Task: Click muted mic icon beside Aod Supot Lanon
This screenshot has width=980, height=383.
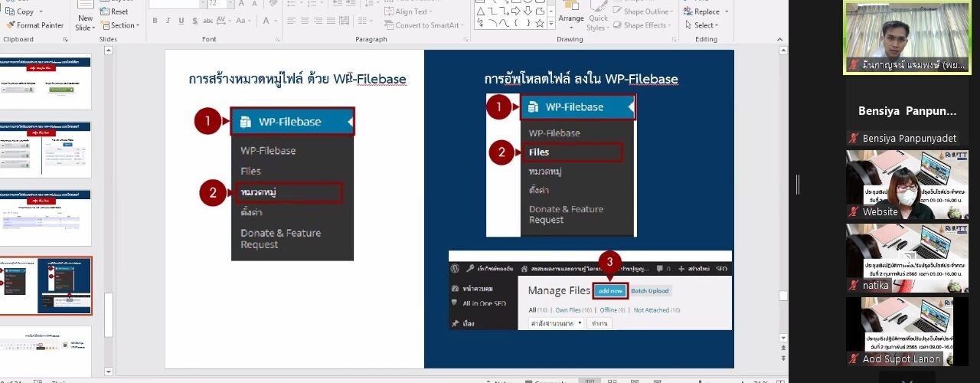Action: pos(853,358)
